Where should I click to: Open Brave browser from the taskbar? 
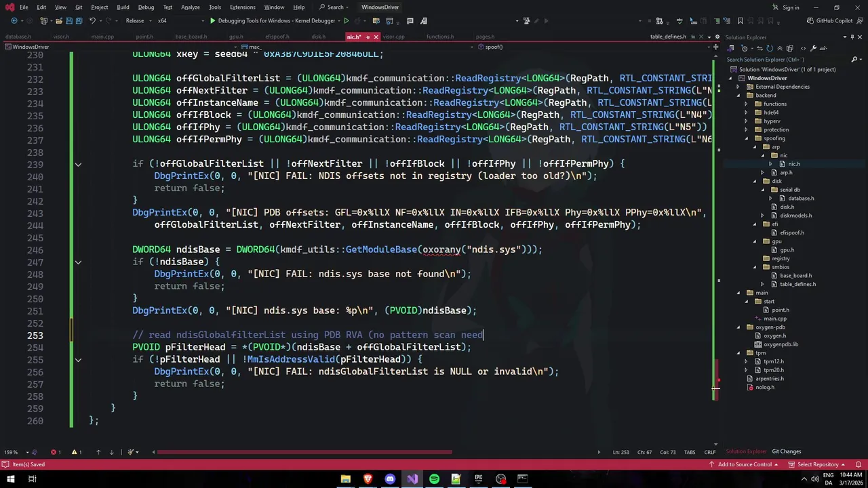click(x=368, y=479)
